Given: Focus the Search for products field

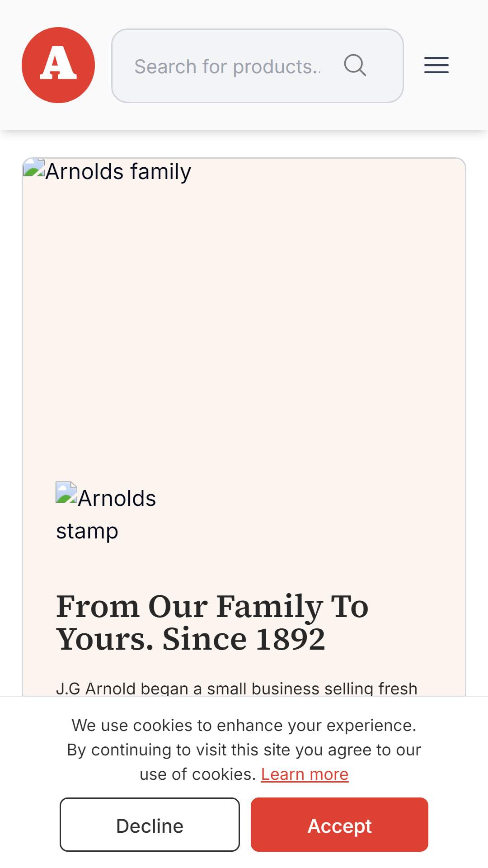Looking at the screenshot, I should click(x=258, y=66).
